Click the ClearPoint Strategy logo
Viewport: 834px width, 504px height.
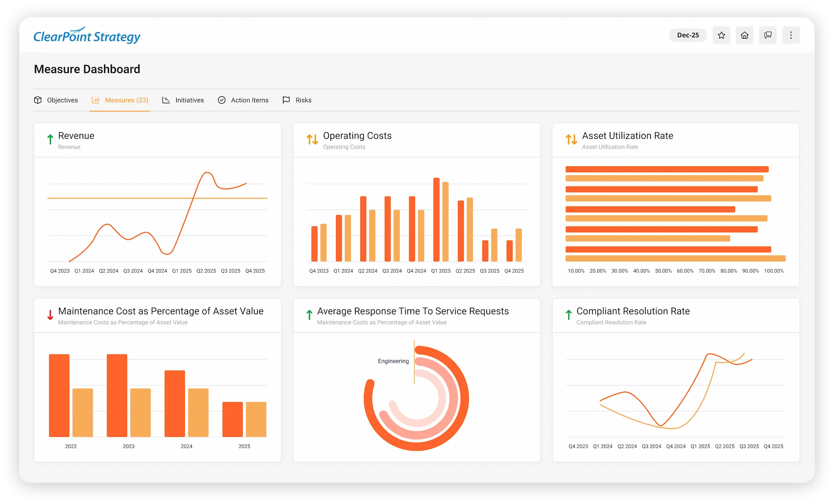tap(87, 36)
